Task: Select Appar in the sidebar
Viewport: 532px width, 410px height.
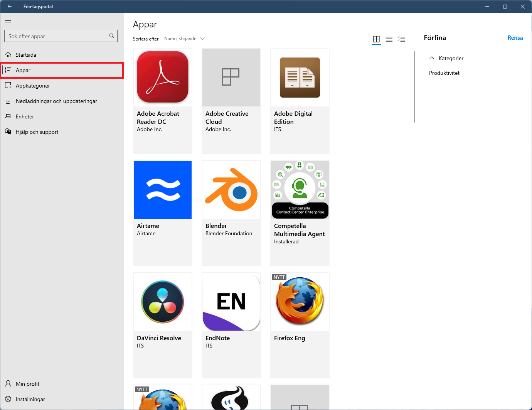Action: (x=62, y=70)
